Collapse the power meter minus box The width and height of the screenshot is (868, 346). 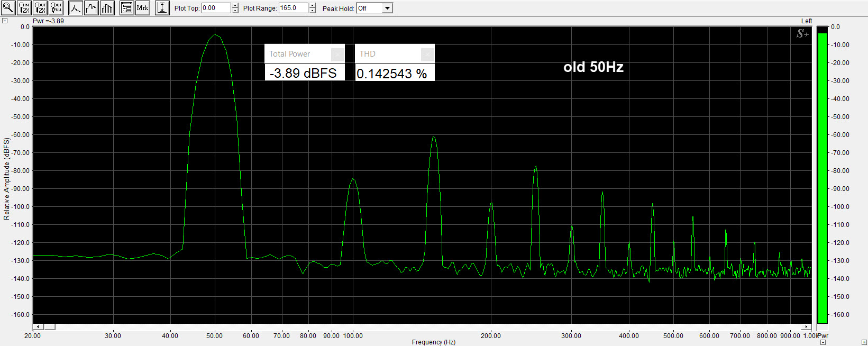click(823, 342)
